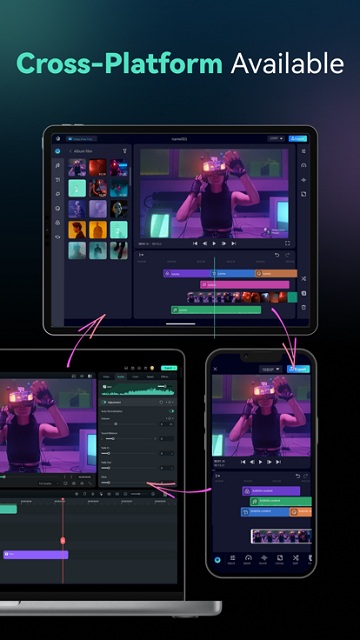Select the red-lit thumbnail in tablet album grid
The height and width of the screenshot is (640, 360).
(98, 167)
